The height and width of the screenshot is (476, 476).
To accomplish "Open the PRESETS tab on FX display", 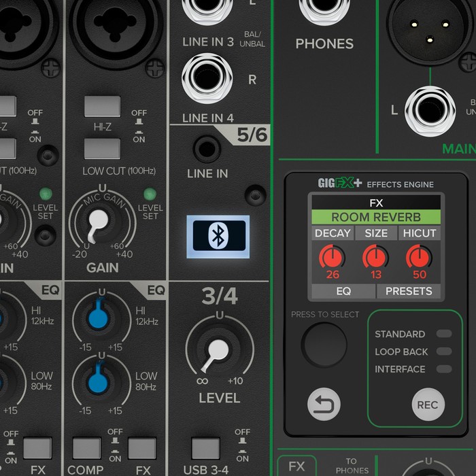I will point(409,291).
